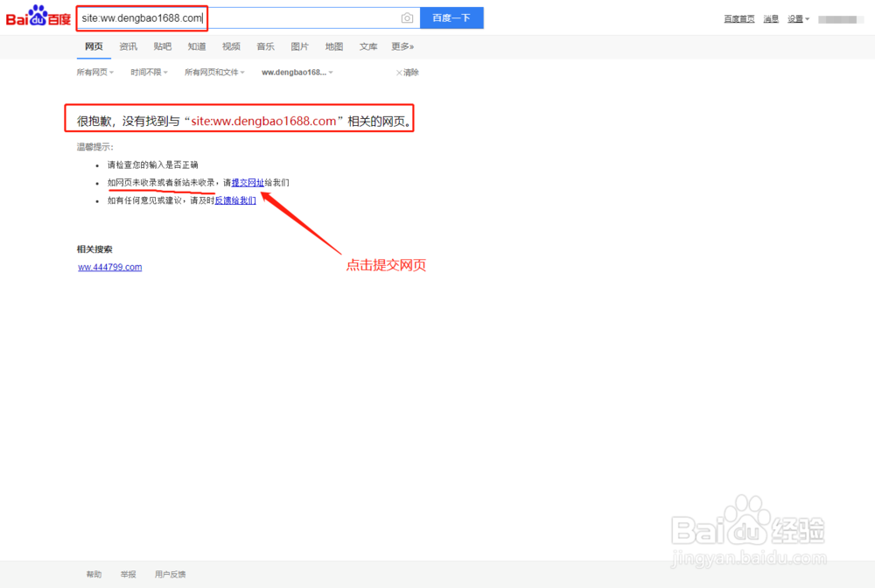The height and width of the screenshot is (588, 875).
Task: Switch to the 文库 tab
Action: [x=368, y=46]
